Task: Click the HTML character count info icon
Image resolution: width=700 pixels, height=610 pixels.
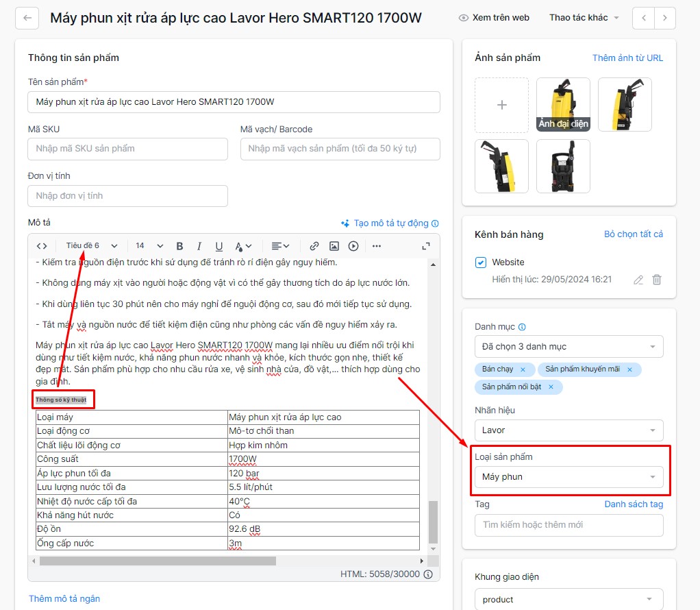Action: (x=428, y=574)
